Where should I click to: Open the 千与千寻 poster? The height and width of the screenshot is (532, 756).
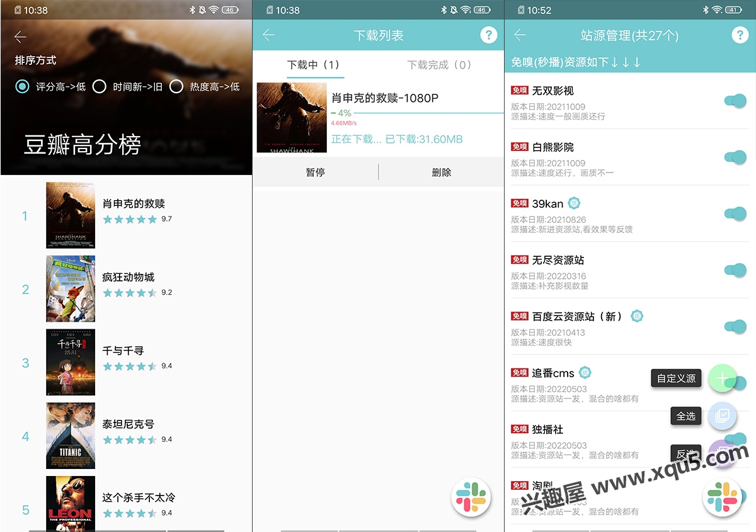click(x=71, y=362)
